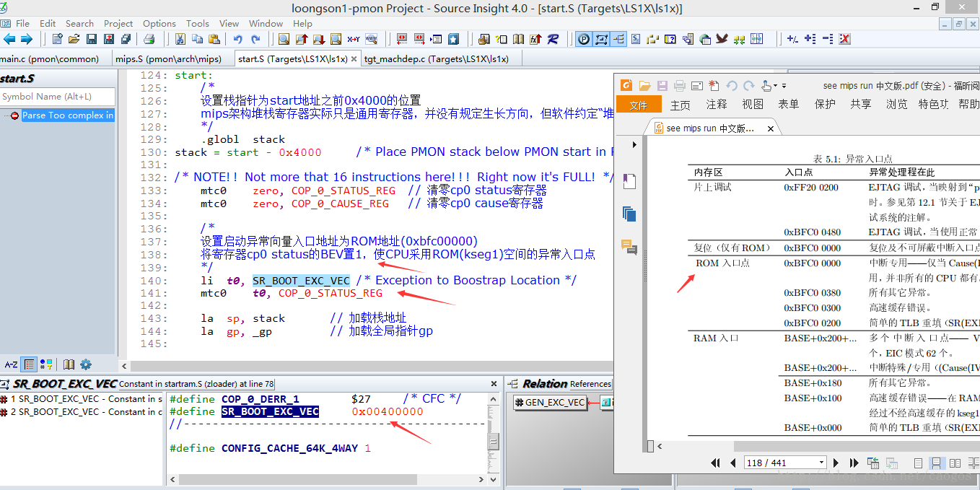Viewport: 980px width, 490px height.
Task: Open the page number 118 / 441 dropdown
Action: 821,463
